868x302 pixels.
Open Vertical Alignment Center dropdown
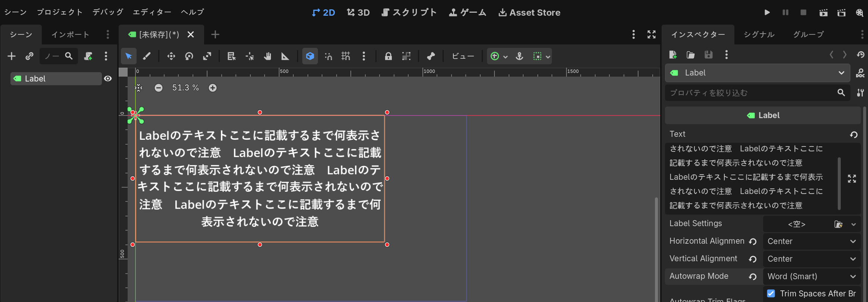point(812,259)
